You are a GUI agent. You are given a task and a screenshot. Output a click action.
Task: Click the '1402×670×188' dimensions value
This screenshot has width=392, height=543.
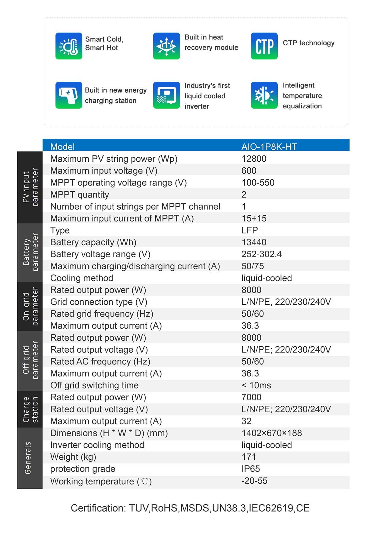(272, 433)
